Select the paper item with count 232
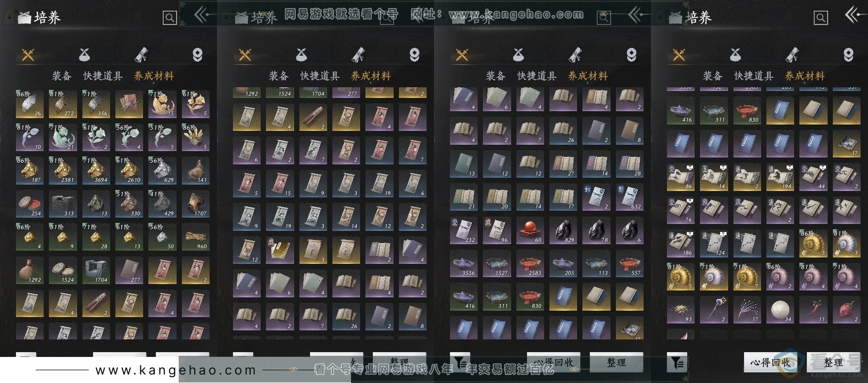The image size is (868, 383). coord(463,230)
